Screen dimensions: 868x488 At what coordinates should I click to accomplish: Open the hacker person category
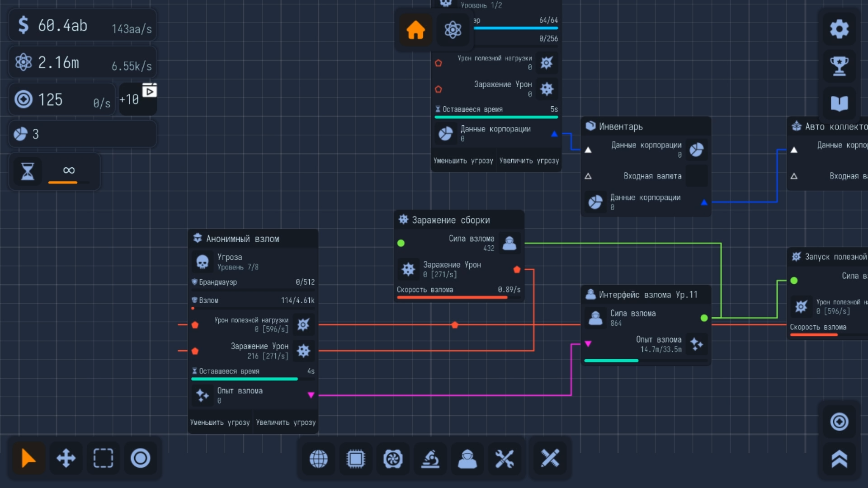(x=467, y=459)
